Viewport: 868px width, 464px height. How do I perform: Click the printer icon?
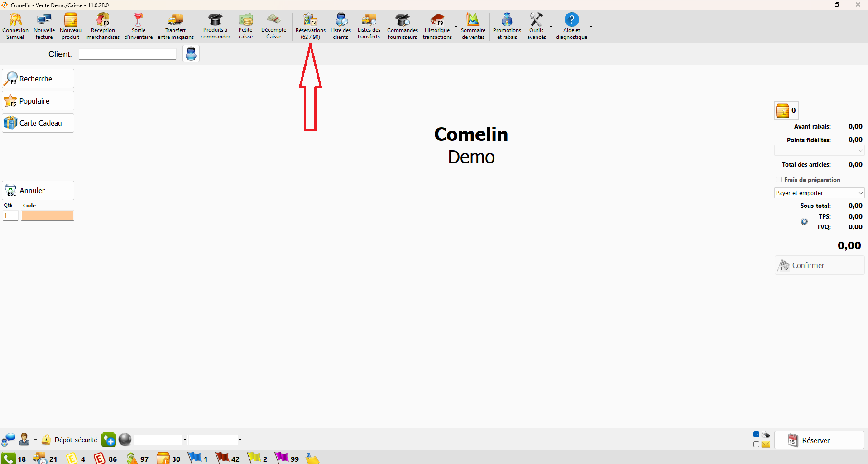(x=766, y=435)
